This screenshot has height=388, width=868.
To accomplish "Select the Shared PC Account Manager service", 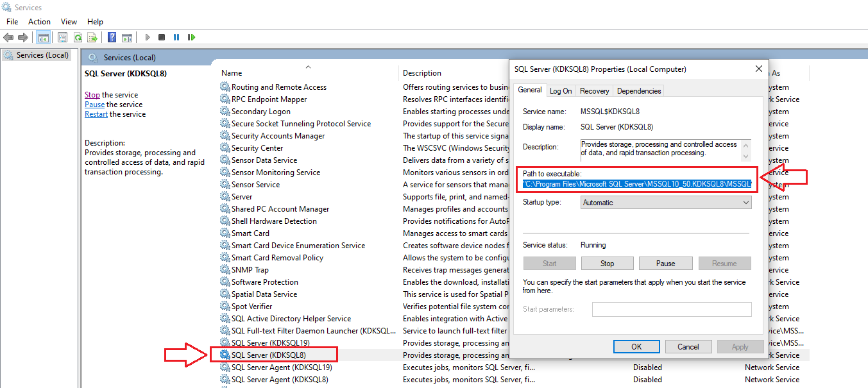I will [280, 209].
